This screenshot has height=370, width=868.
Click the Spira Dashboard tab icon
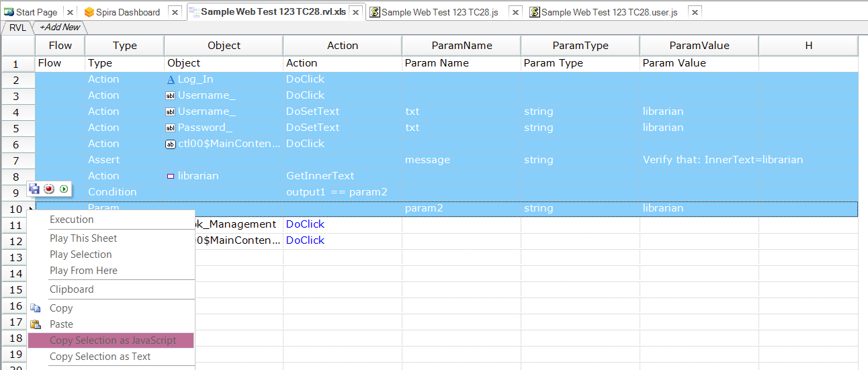(x=89, y=12)
